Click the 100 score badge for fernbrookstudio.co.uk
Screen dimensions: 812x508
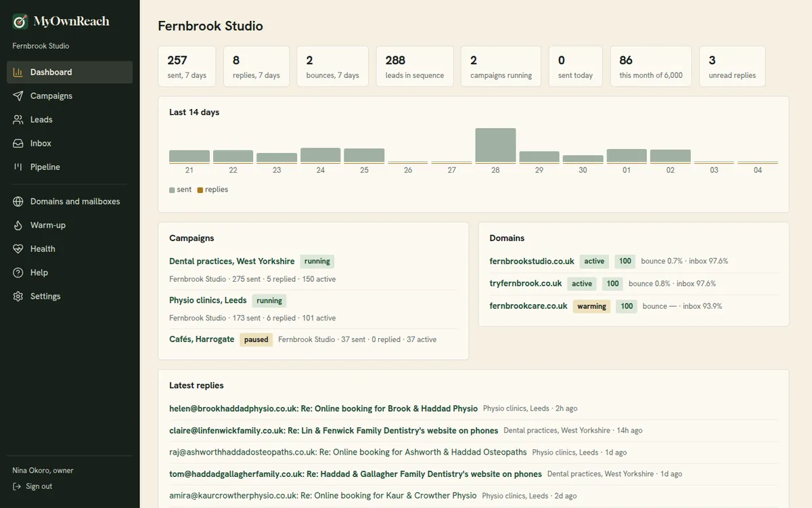(625, 261)
